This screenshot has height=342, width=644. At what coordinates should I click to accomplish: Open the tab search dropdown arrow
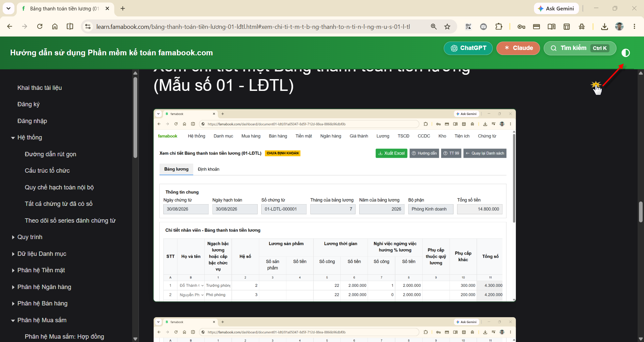[8, 8]
